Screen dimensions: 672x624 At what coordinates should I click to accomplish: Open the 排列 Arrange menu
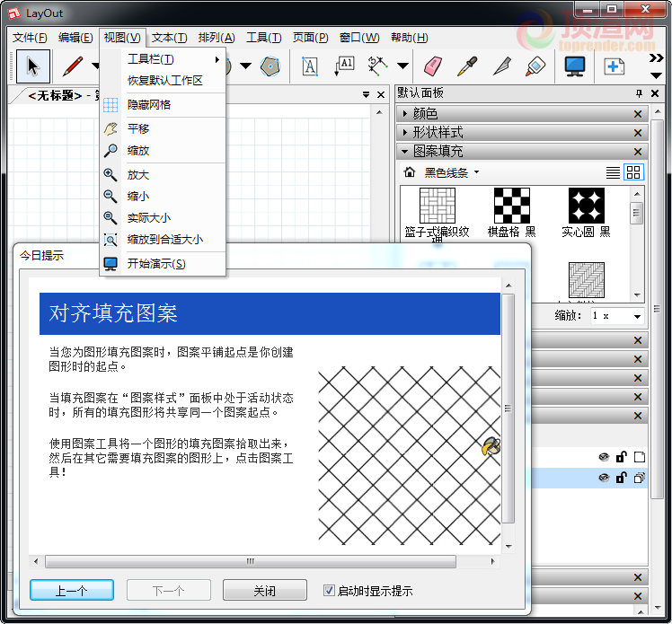[217, 38]
